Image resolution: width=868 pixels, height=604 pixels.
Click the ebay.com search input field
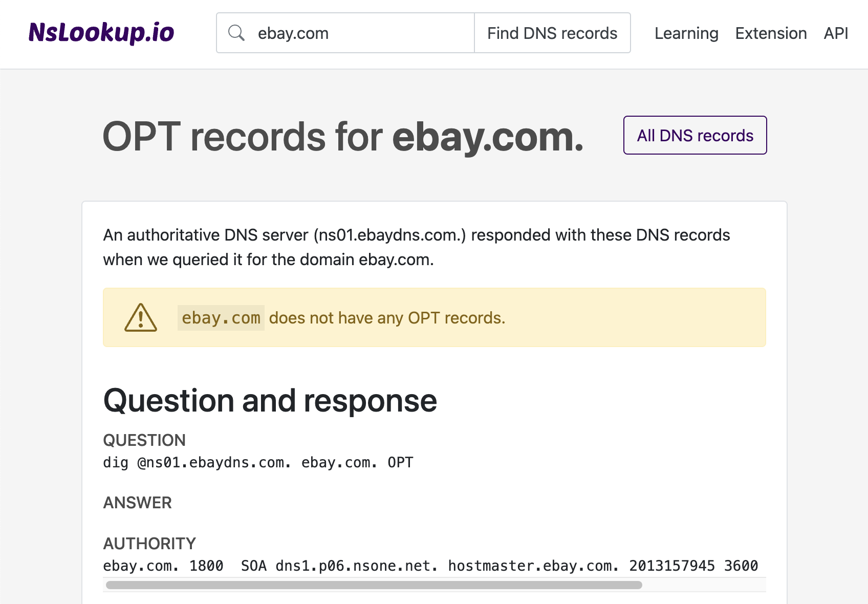358,32
